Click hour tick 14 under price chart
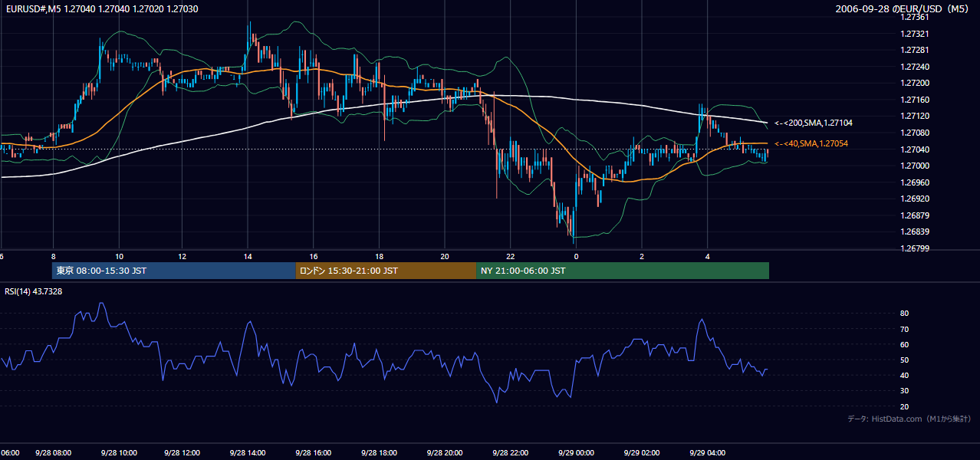Viewport: 980px width, 460px height. pyautogui.click(x=248, y=256)
